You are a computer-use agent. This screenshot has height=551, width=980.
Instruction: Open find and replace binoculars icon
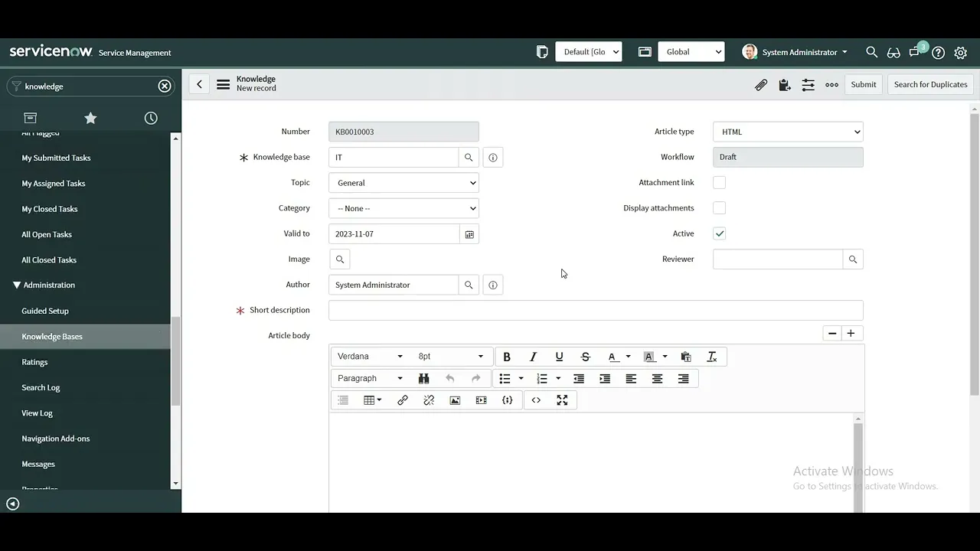(423, 379)
